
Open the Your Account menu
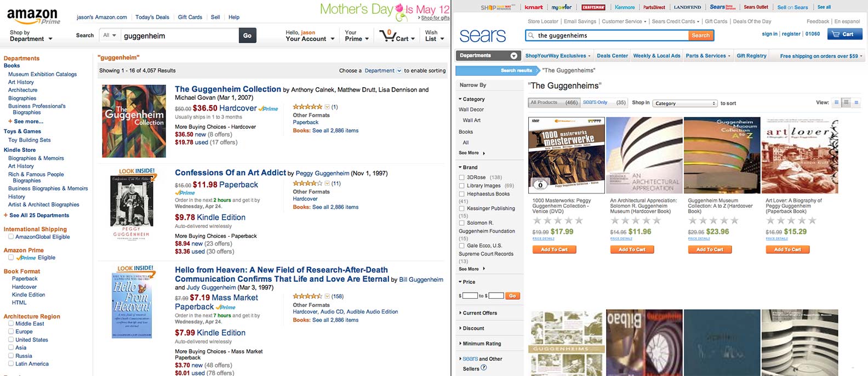tap(310, 36)
